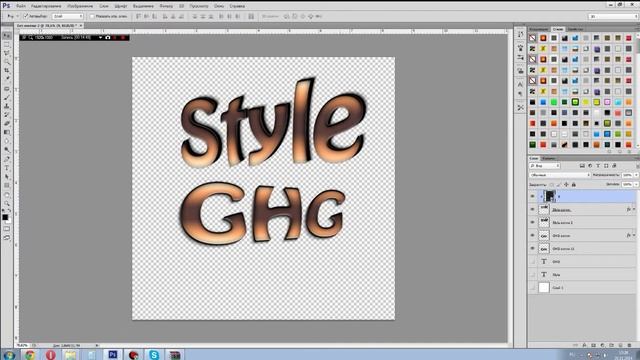Image resolution: width=640 pixels, height=360 pixels.
Task: Hide the Style copy 2 layer
Action: coord(532,222)
